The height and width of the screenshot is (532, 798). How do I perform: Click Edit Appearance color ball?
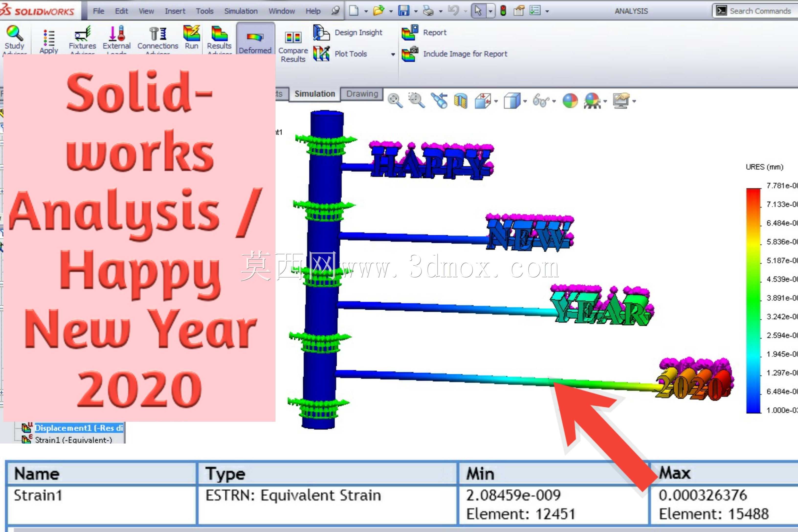click(x=570, y=101)
